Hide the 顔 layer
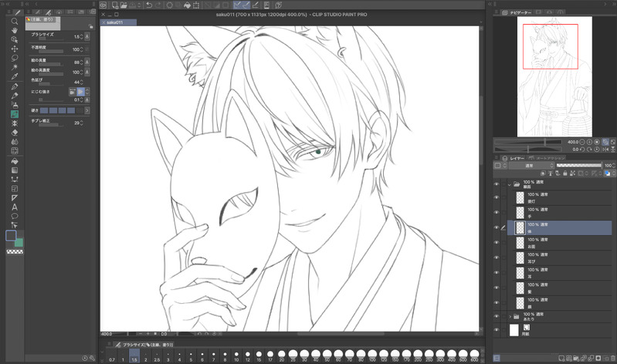This screenshot has width=617, height=364. [497, 302]
